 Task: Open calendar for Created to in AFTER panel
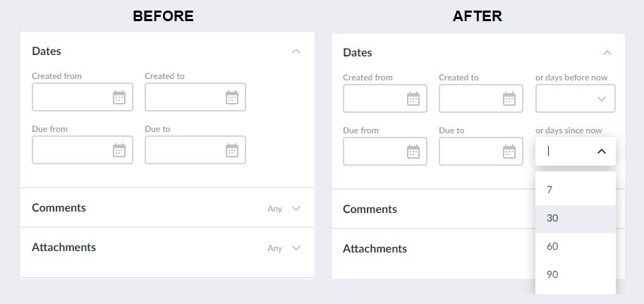pos(509,99)
